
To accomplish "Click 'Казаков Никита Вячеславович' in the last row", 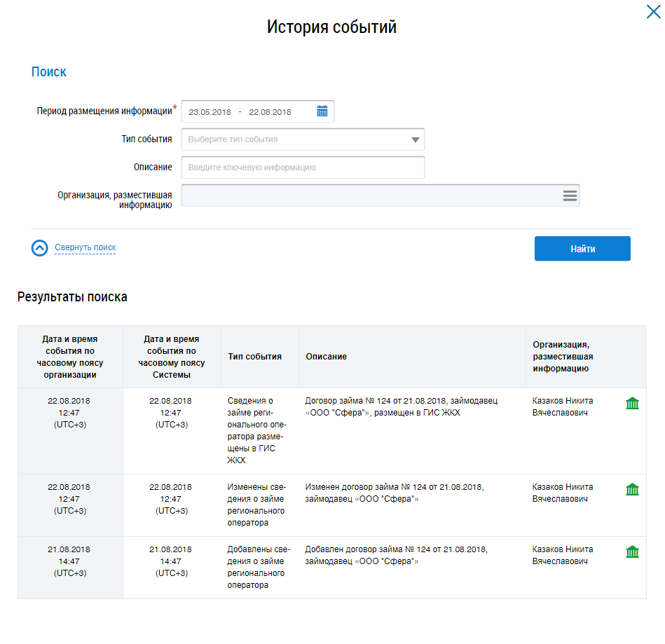I will 563,556.
